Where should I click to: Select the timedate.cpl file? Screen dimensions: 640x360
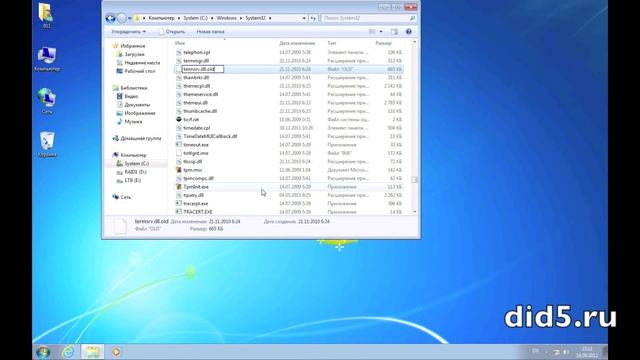coord(197,128)
